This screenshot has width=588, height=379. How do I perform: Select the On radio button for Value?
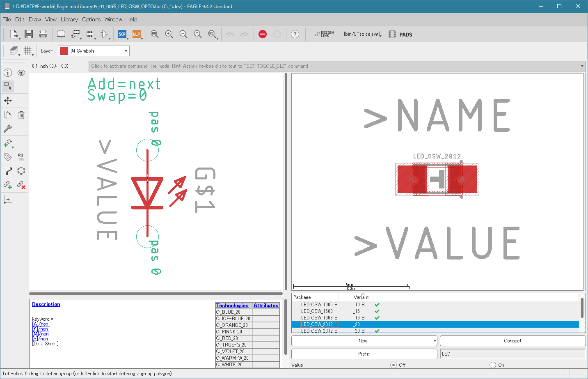click(x=493, y=365)
